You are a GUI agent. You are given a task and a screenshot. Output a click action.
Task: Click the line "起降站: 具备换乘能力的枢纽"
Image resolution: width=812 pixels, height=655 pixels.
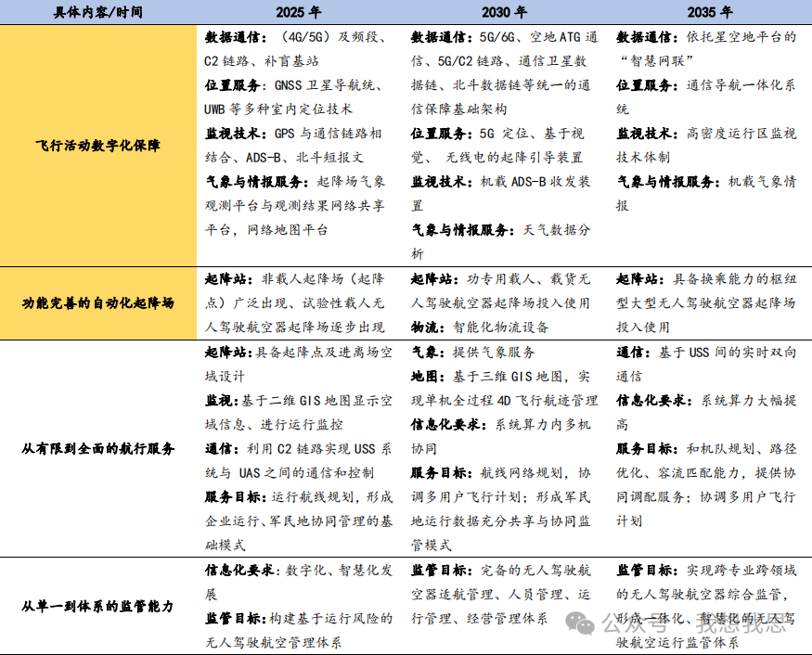[706, 279]
